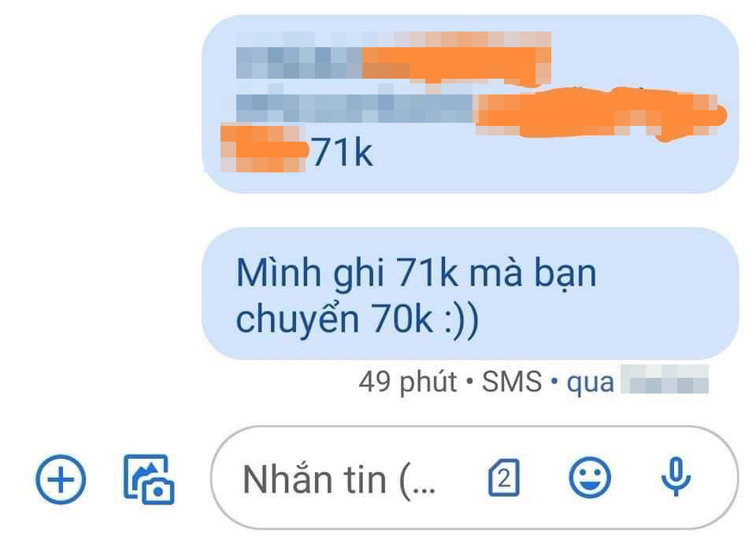Image resolution: width=756 pixels, height=551 pixels.
Task: Start voice input with the microphone icon
Action: point(676,477)
